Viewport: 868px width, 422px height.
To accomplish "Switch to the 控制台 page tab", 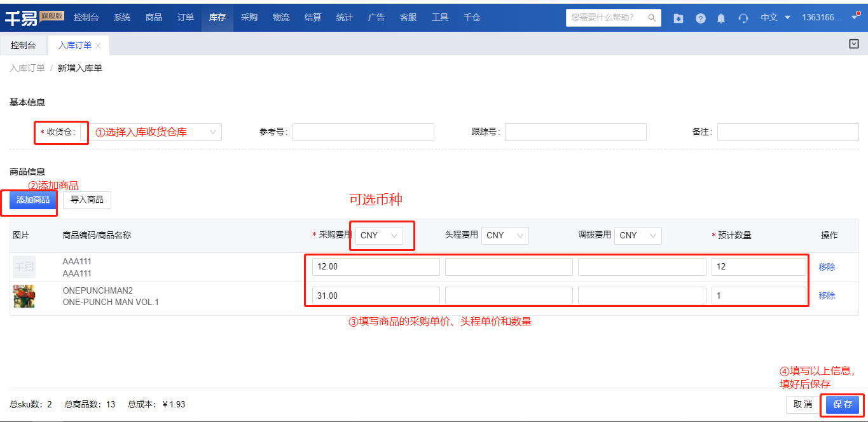I will tap(24, 46).
